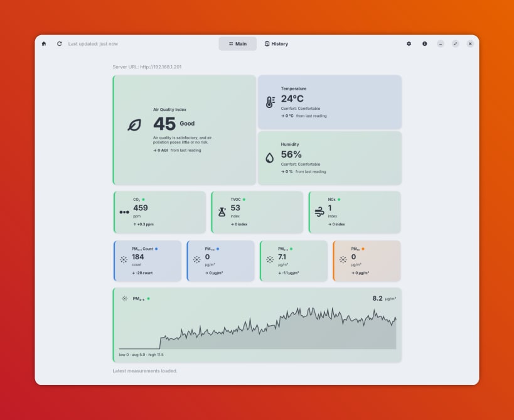The image size is (514, 420).
Task: Click the 'Last updated: just now' label
Action: 93,43
